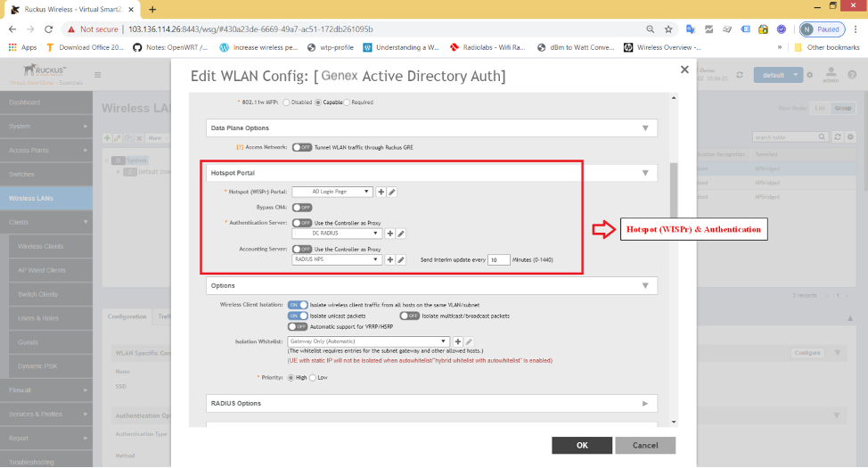Viewport: 868px width, 468px height.
Task: Open Chrome menu three dots
Action: click(856, 29)
